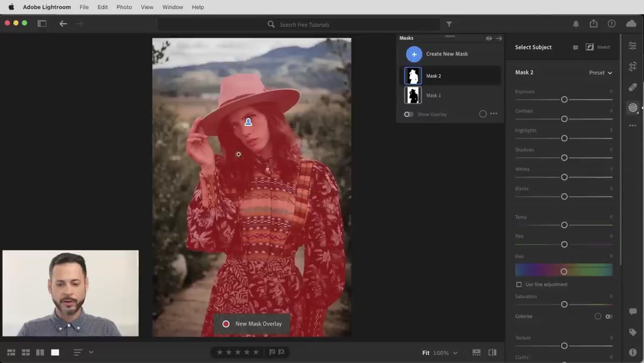Select the Mask 1 thumbnail
Image resolution: width=644 pixels, height=363 pixels.
pos(413,96)
